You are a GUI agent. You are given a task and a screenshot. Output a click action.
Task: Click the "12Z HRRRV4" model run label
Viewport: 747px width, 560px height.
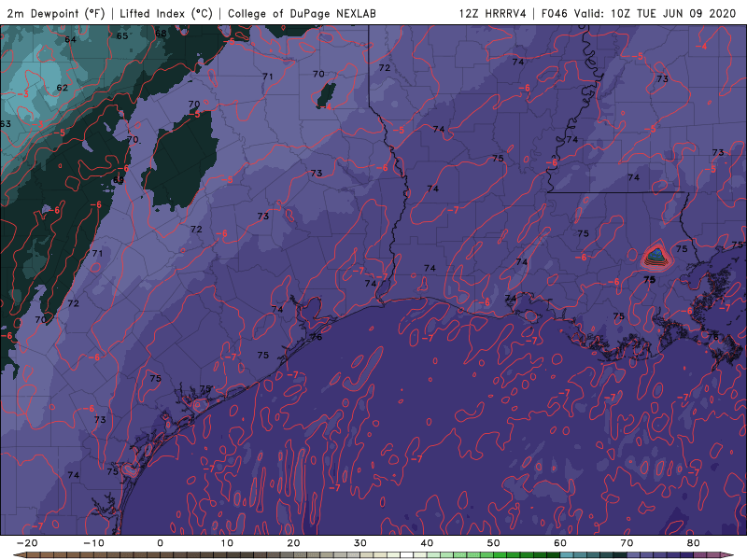coord(493,13)
